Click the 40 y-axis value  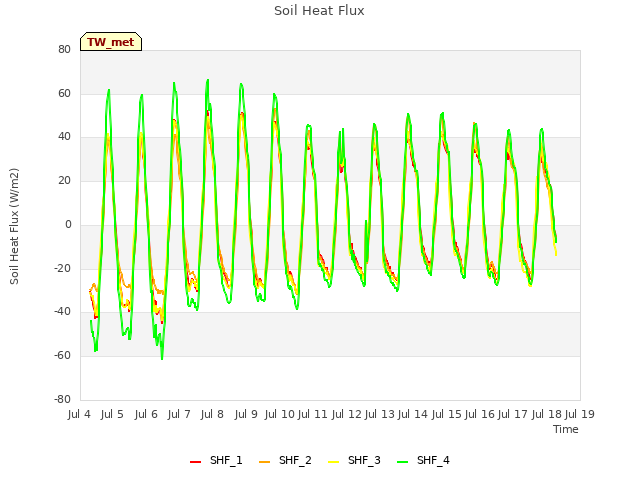(64, 137)
